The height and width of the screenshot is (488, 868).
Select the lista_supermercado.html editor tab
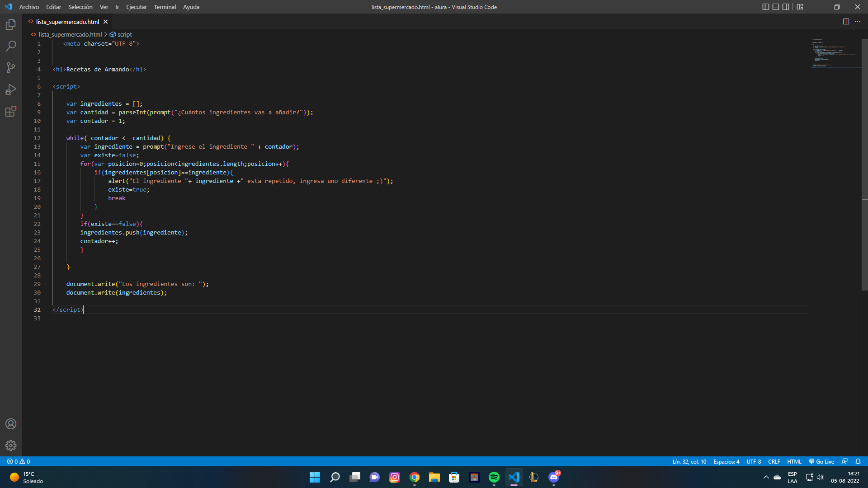[x=67, y=22]
